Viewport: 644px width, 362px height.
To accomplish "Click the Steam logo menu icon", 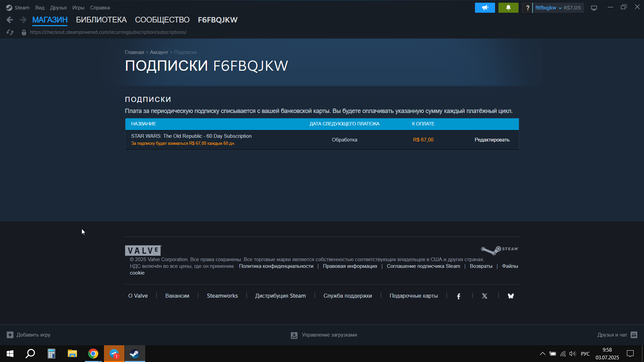I will coord(9,8).
